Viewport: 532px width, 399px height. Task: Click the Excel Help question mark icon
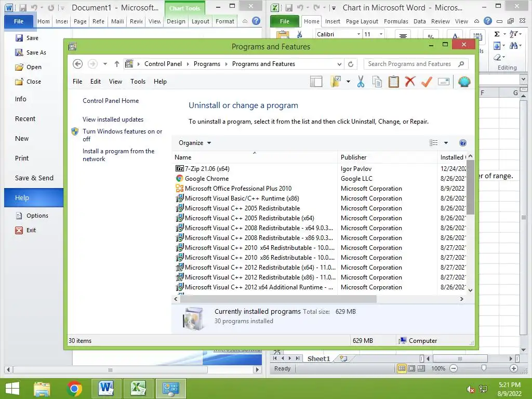click(x=487, y=21)
